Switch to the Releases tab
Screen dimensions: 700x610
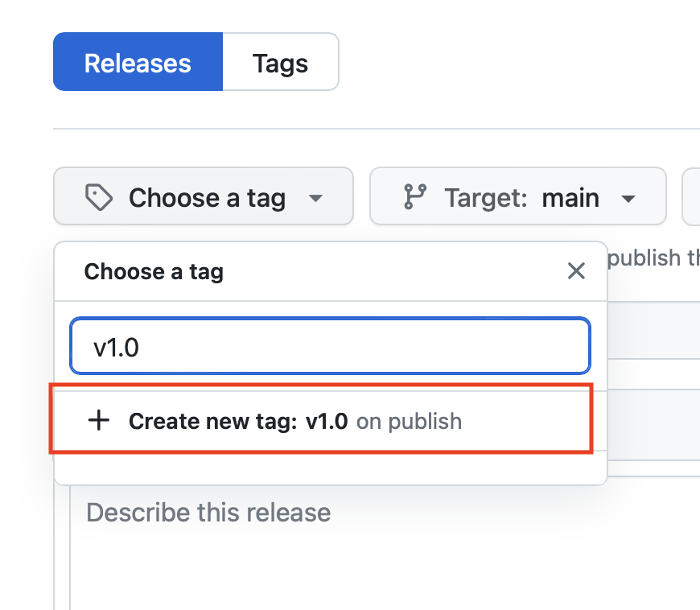click(138, 63)
